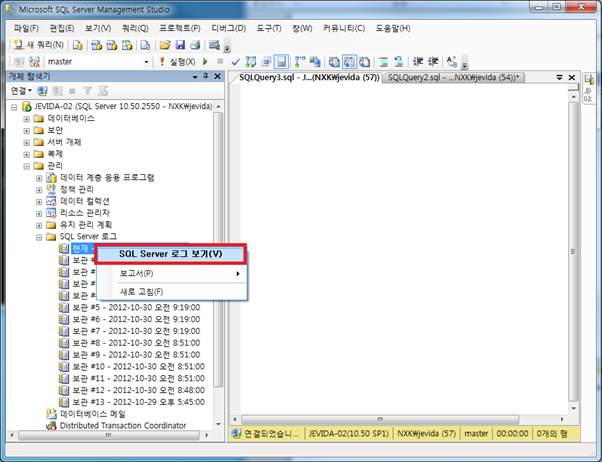Click 'JEVIDA-02(10.50 SP1)' in status bar
The width and height of the screenshot is (602, 462).
tap(349, 434)
